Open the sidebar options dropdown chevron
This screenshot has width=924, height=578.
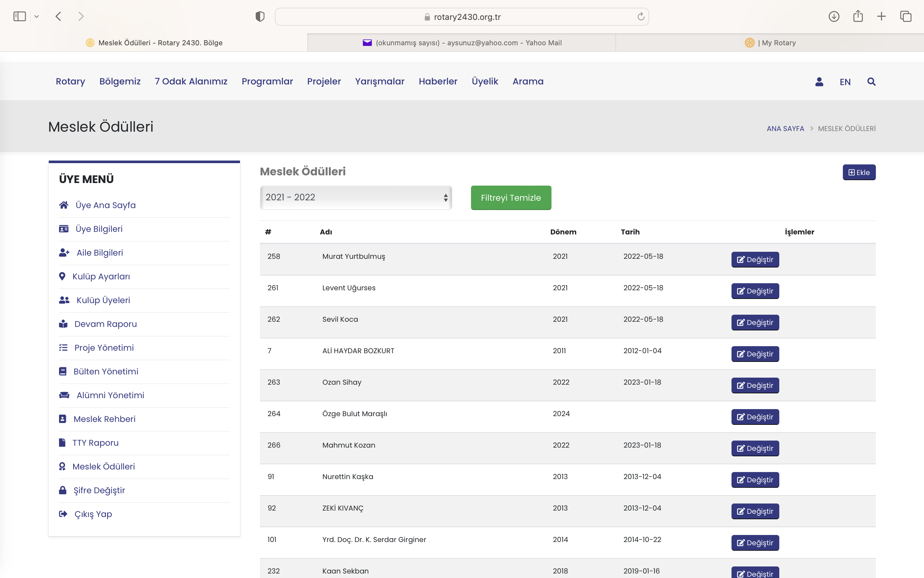(x=37, y=16)
